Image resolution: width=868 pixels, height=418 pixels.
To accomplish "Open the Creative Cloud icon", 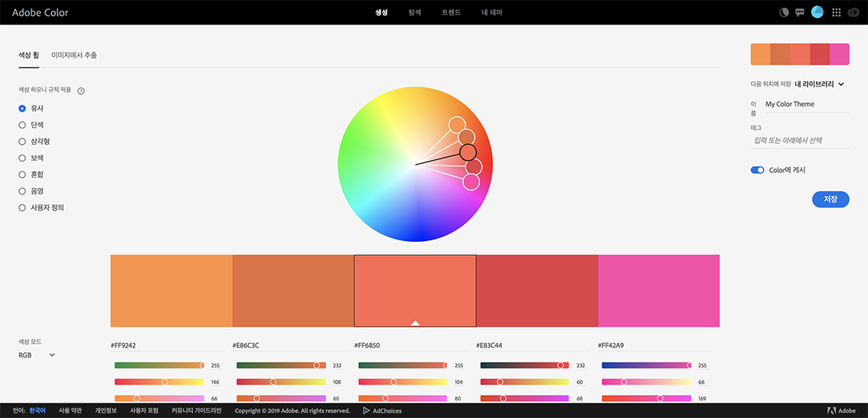I will coord(853,12).
